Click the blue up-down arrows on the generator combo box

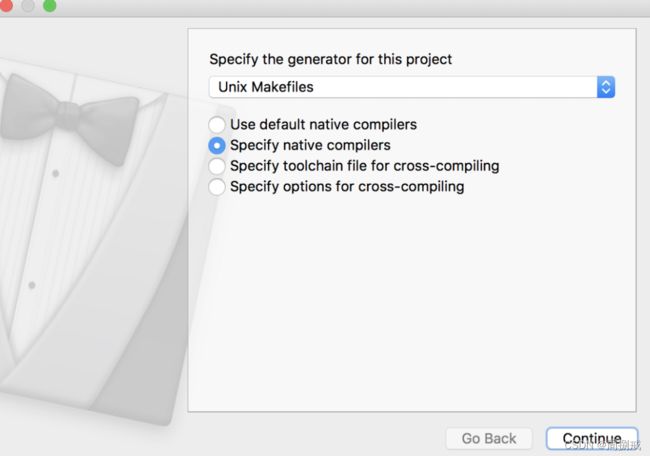coord(606,87)
